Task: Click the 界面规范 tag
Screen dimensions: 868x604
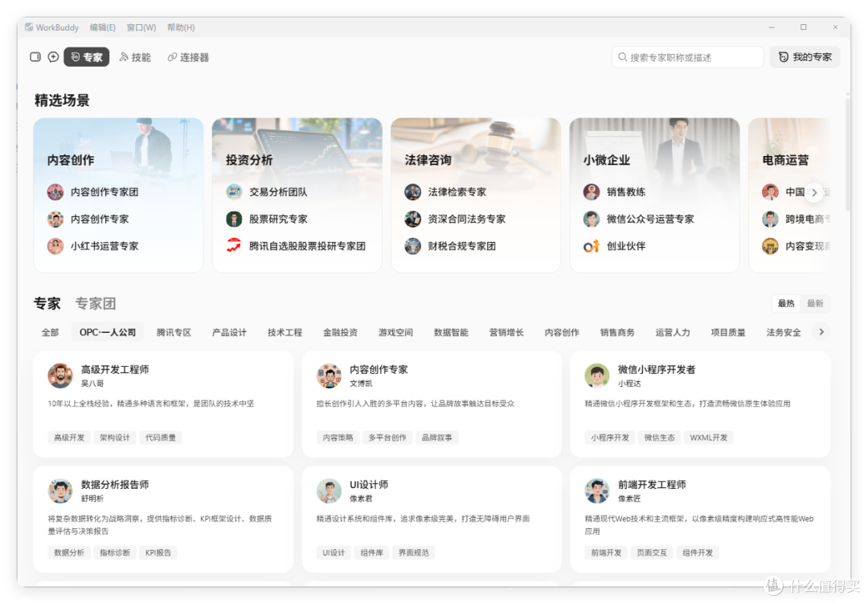Action: pos(414,553)
